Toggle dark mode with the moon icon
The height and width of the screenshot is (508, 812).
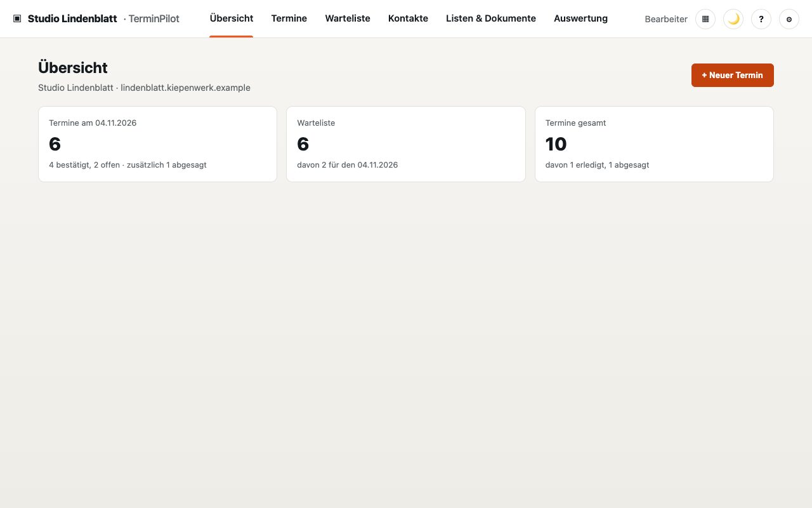(733, 19)
